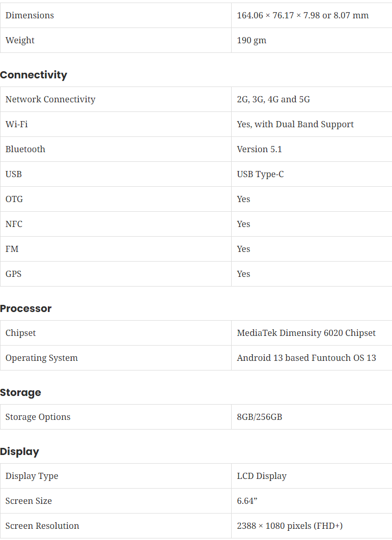Click the Dual Band Support Wi-Fi value
392x540 pixels.
(295, 124)
